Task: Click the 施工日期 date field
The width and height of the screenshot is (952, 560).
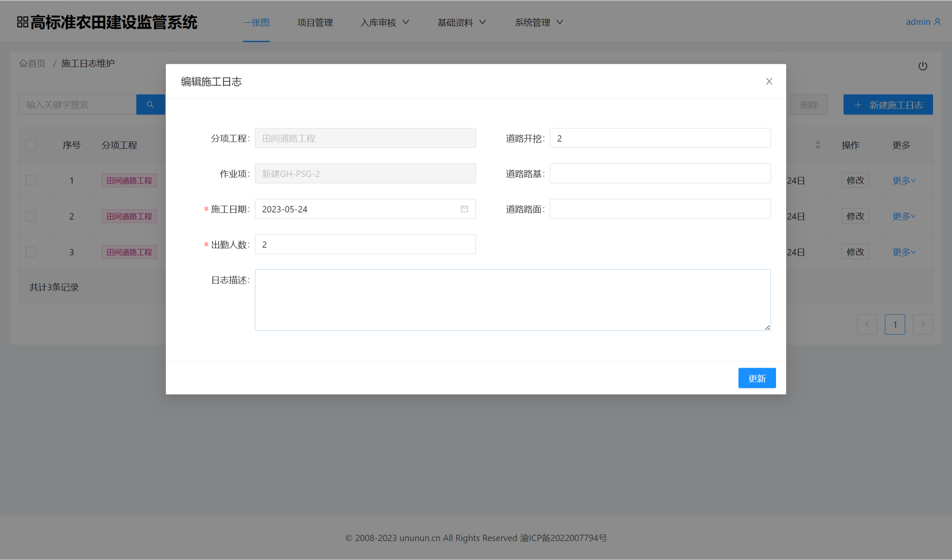Action: click(365, 209)
